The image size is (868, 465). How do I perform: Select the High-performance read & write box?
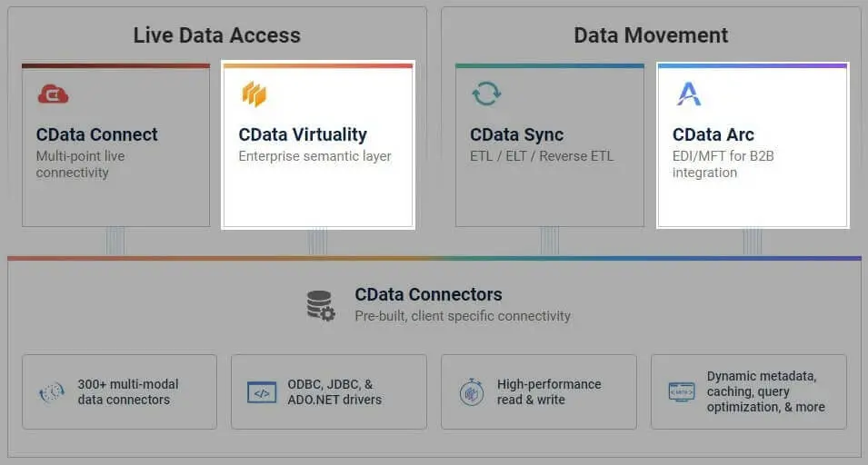click(539, 391)
